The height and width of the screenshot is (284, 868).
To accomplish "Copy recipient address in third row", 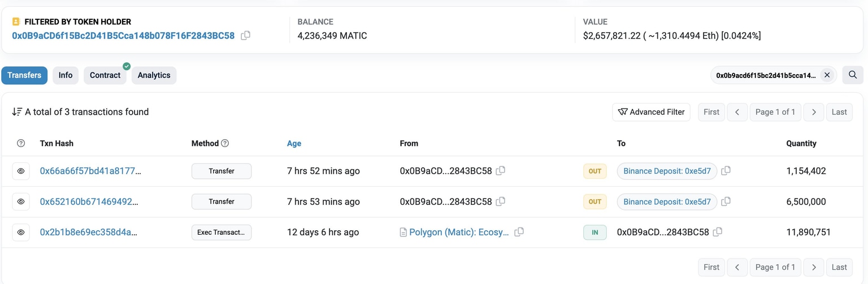I will (x=718, y=232).
